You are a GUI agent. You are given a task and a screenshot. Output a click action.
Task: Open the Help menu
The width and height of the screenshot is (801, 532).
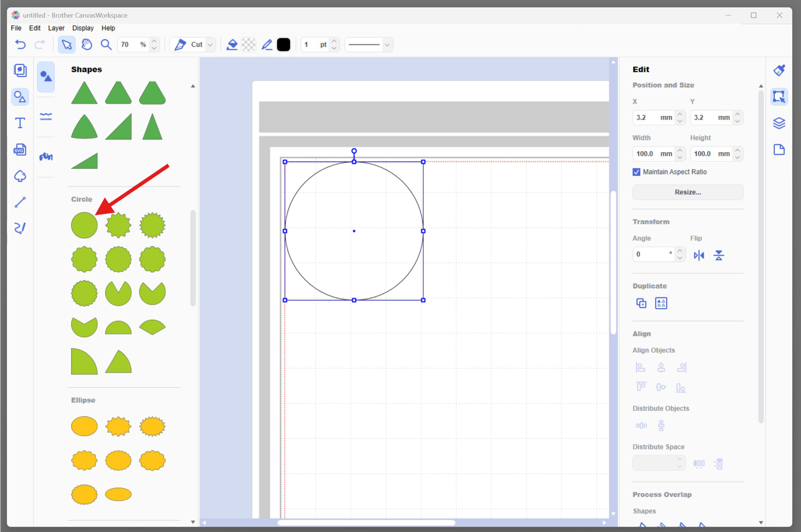pyautogui.click(x=108, y=28)
